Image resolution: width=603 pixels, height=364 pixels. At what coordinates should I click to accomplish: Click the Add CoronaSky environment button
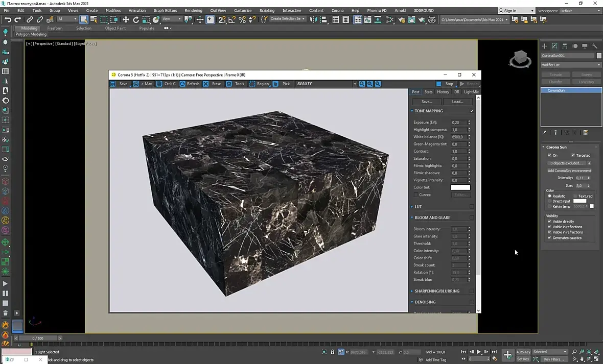[569, 171]
